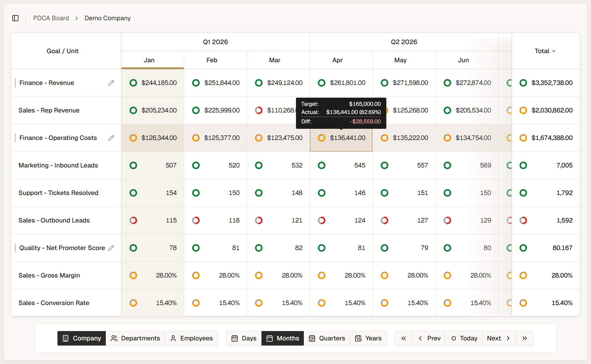Go to Next period
This screenshot has height=364, width=591.
point(499,338)
